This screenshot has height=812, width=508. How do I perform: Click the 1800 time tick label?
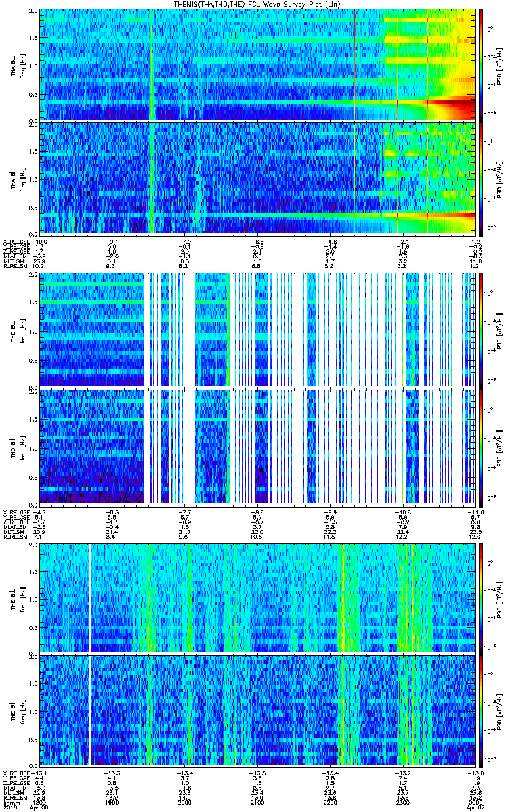[40, 801]
